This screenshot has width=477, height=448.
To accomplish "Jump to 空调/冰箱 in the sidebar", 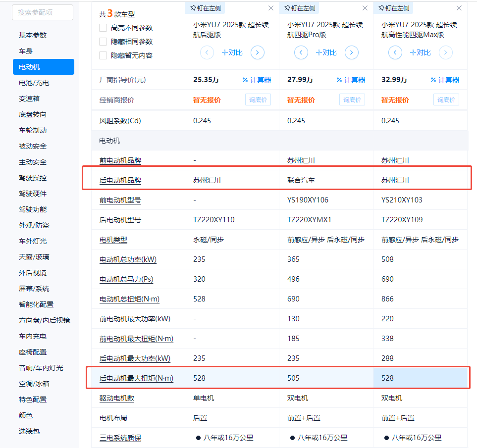I will [x=34, y=384].
